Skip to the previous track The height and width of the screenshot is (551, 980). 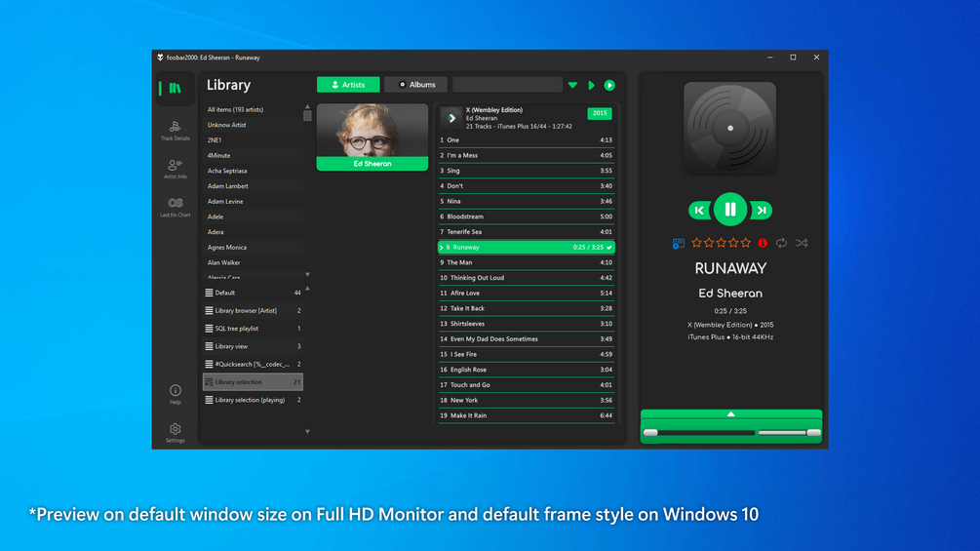click(x=699, y=210)
